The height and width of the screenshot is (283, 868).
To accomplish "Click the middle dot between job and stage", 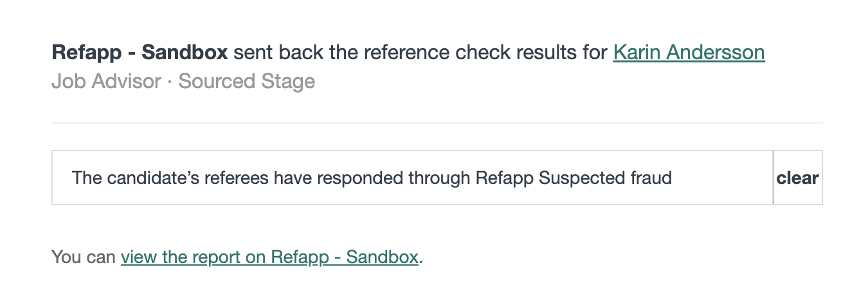I will click(x=170, y=82).
